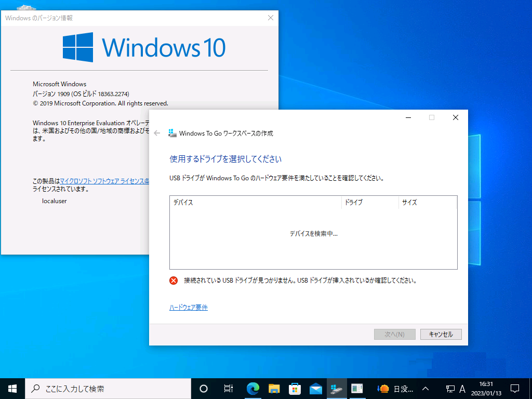Open the Windows Start menu

click(12, 388)
